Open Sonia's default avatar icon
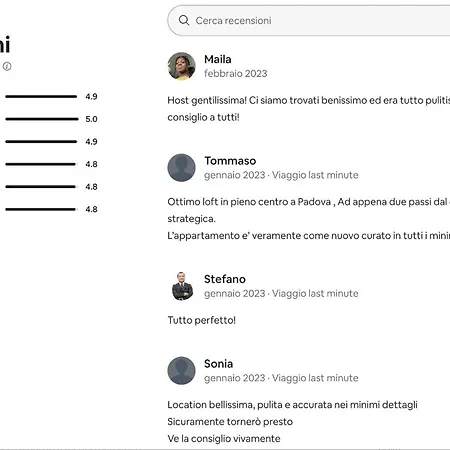 (181, 371)
